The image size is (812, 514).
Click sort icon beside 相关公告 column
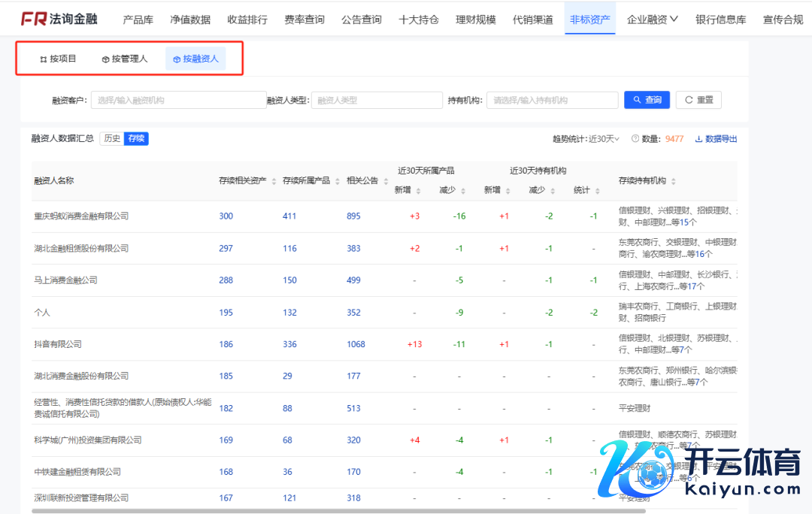coord(386,181)
